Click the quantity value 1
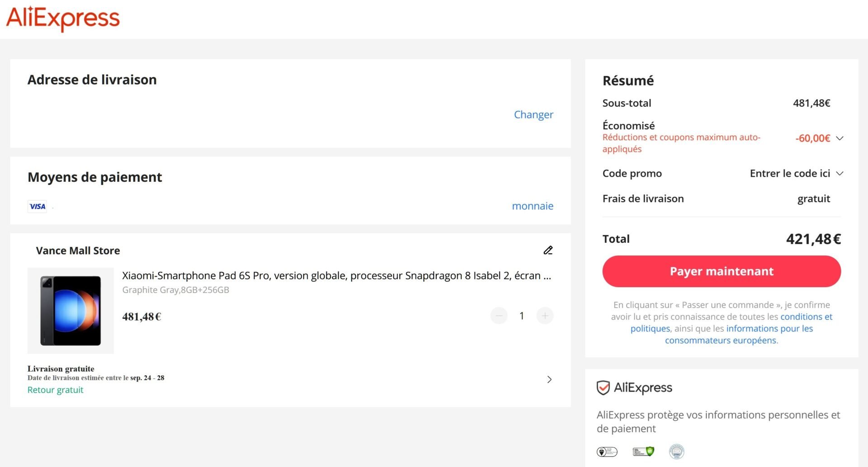The width and height of the screenshot is (868, 467). tap(522, 316)
